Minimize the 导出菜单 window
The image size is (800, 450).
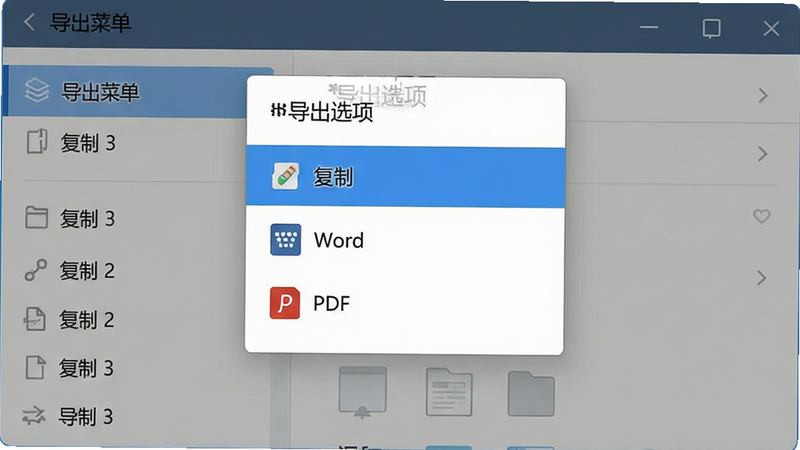(x=649, y=28)
